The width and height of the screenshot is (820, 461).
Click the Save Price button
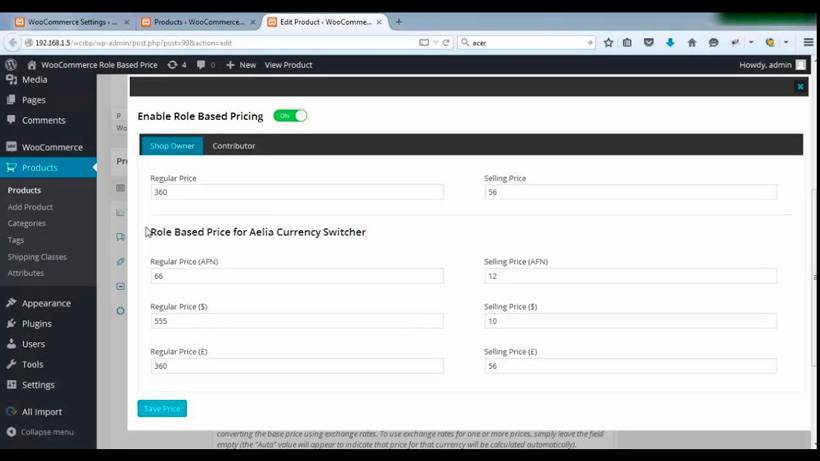(162, 408)
